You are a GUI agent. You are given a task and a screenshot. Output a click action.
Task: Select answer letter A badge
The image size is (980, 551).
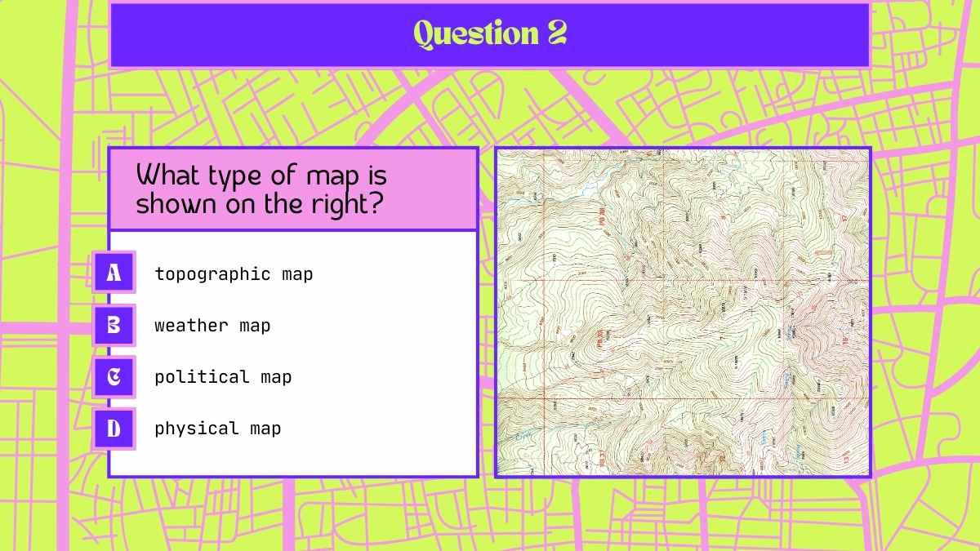114,273
